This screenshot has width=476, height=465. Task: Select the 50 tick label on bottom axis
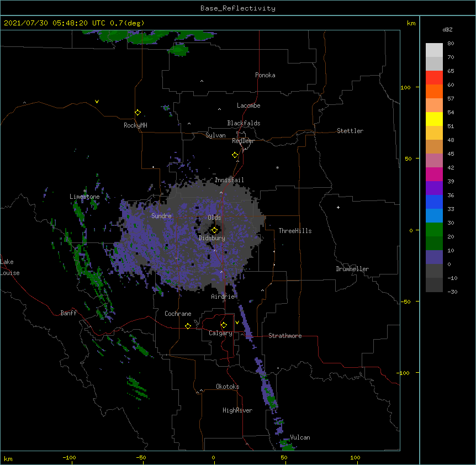pos(284,457)
